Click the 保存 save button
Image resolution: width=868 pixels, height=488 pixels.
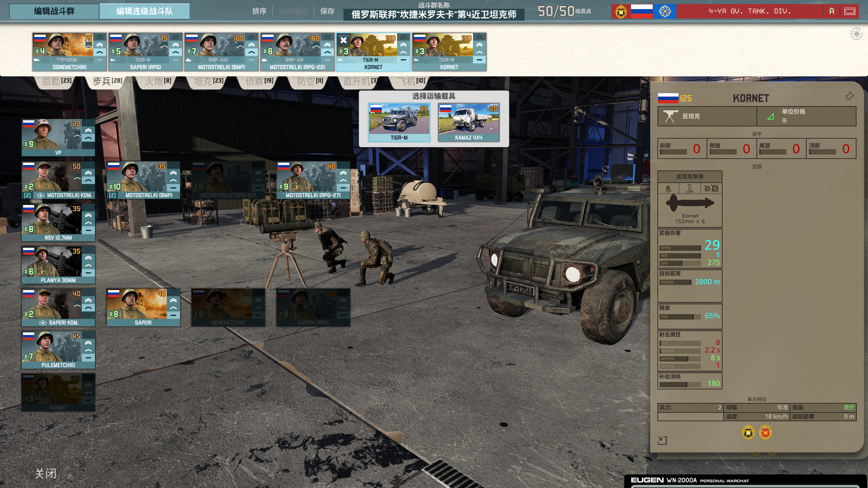click(x=327, y=11)
